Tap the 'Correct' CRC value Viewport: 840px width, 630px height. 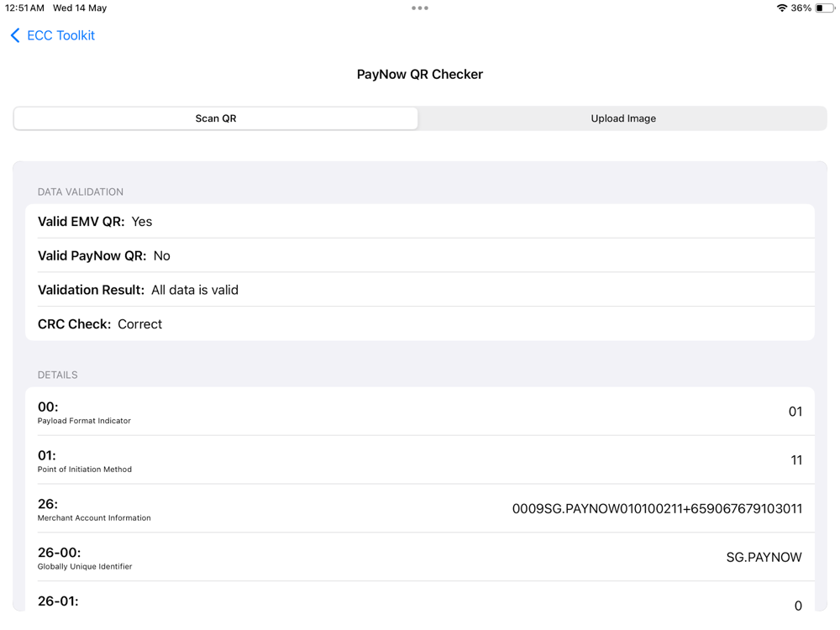coord(139,324)
